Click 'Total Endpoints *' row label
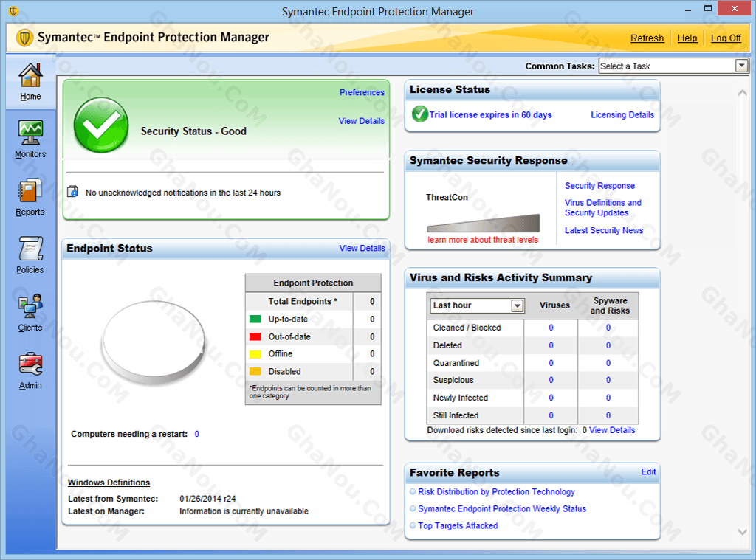The width and height of the screenshot is (756, 560). pos(302,301)
